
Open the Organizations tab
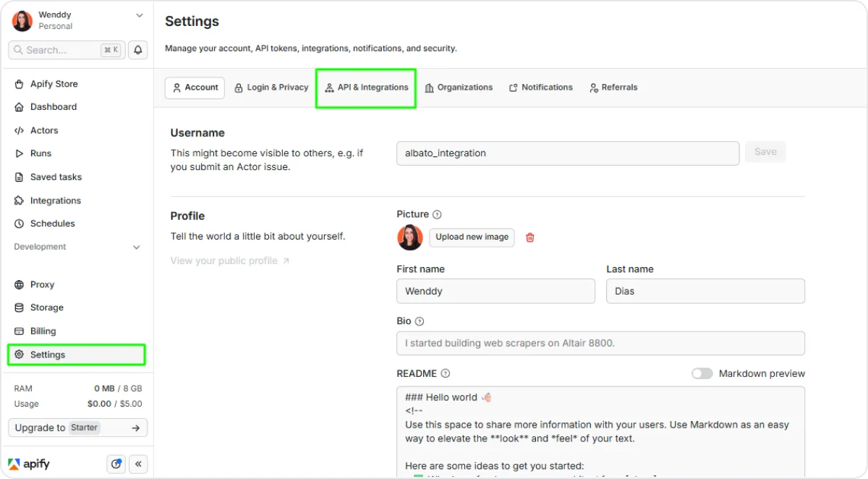tap(459, 88)
